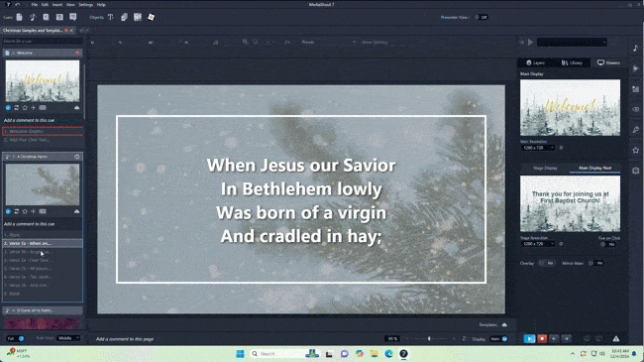Open the Insert menu
Viewport: 644px width, 362px height.
tap(57, 5)
